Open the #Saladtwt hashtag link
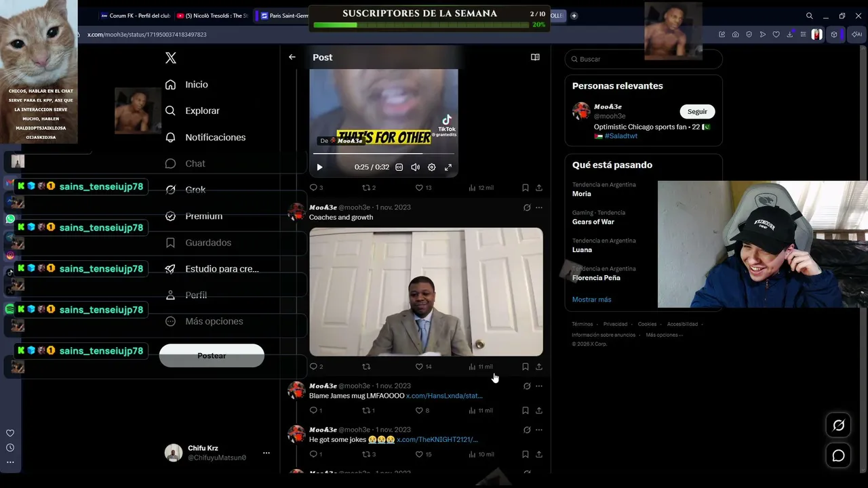Viewport: 868px width, 488px height. 621,136
